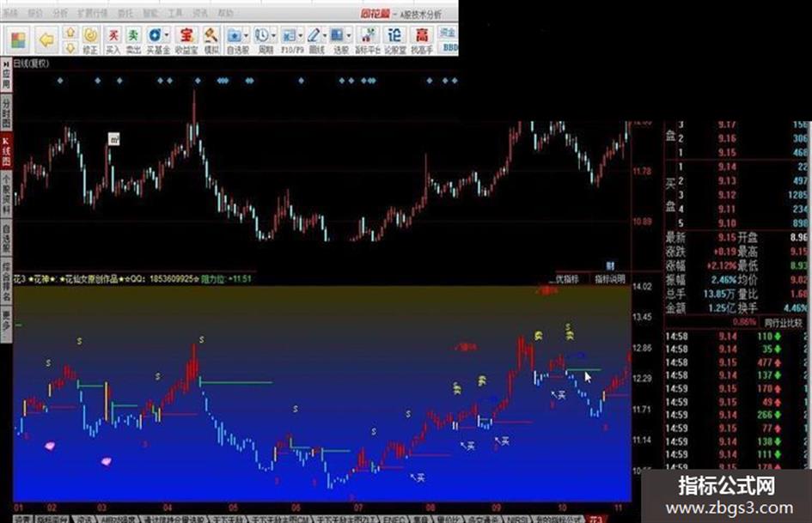Open the 帮助 menu

225,13
